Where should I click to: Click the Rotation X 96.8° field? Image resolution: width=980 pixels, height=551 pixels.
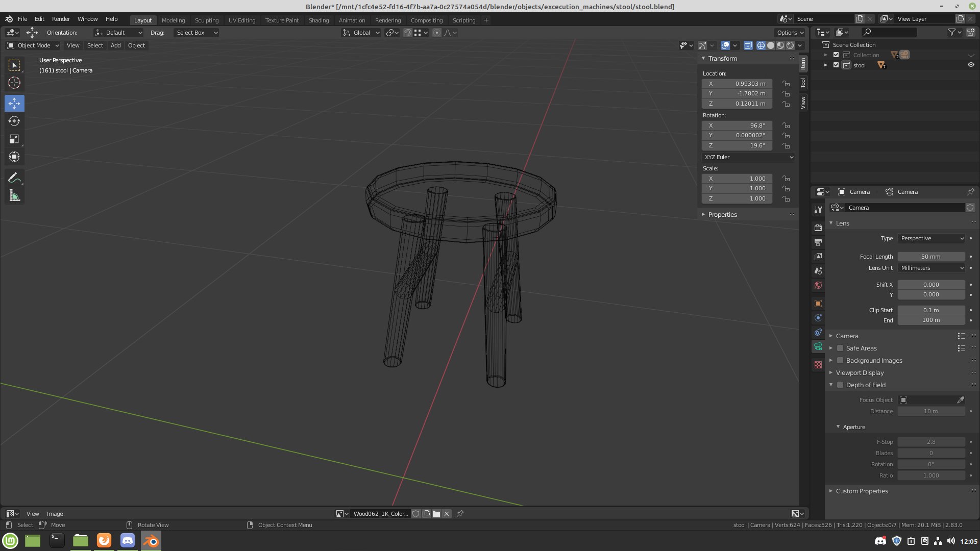737,126
